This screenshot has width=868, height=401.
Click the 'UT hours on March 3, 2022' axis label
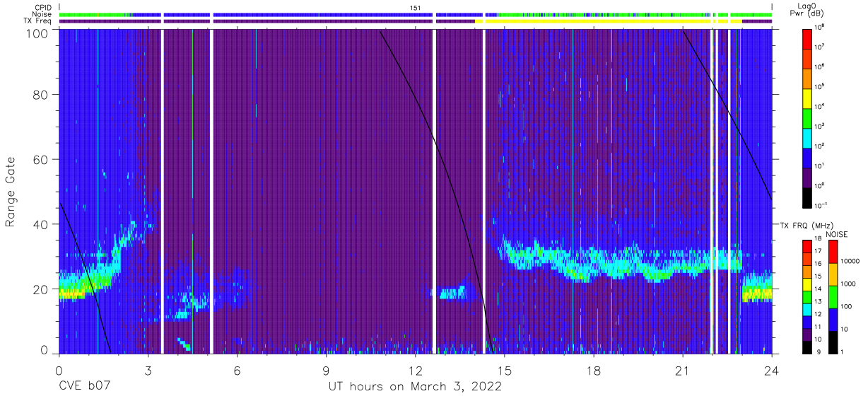click(x=415, y=387)
